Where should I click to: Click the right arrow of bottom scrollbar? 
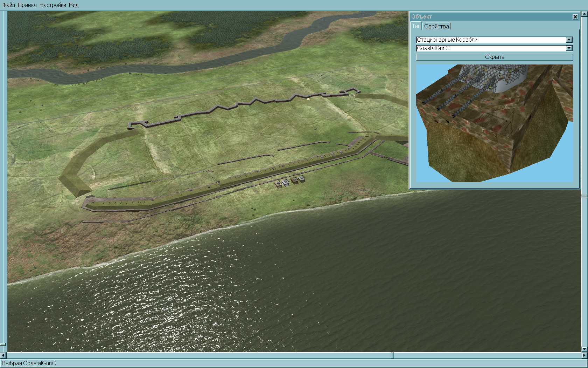pyautogui.click(x=584, y=355)
